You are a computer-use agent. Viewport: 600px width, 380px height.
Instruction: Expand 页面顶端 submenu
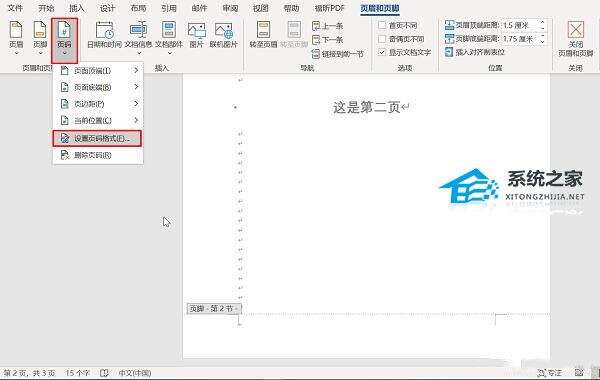coord(98,70)
